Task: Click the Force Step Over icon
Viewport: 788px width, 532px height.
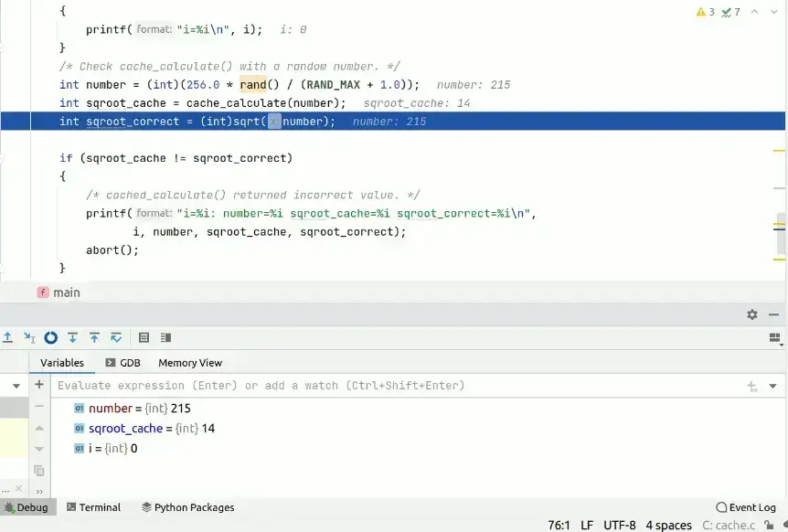Action: (116, 337)
